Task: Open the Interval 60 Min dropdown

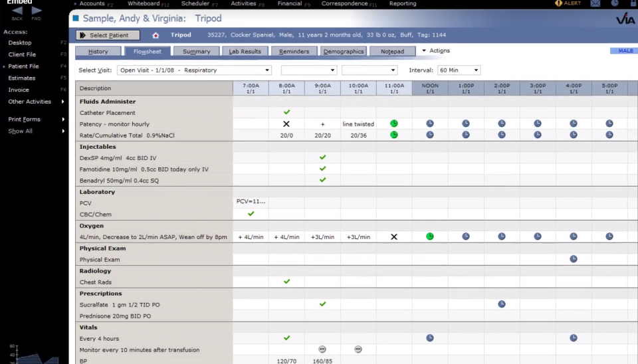Action: [459, 70]
